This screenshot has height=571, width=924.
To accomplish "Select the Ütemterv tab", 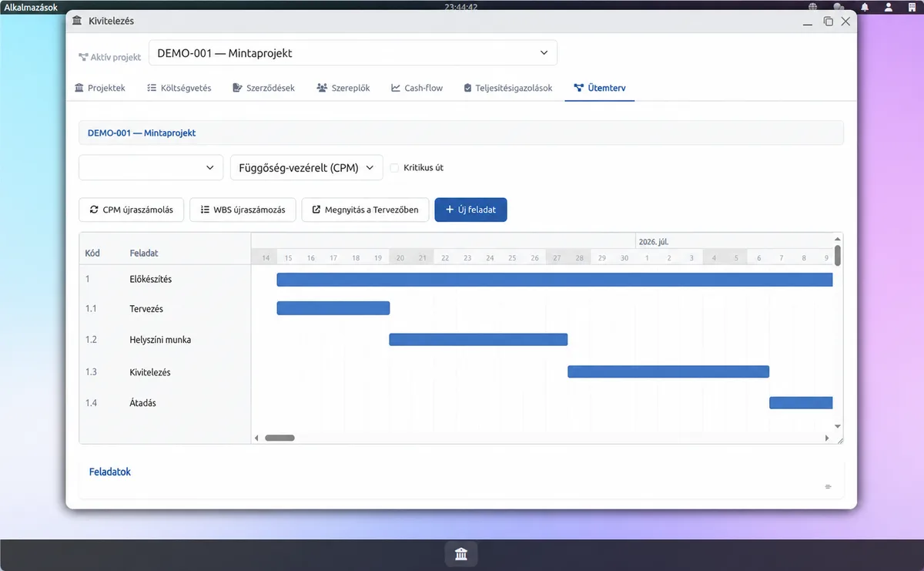I will (599, 88).
